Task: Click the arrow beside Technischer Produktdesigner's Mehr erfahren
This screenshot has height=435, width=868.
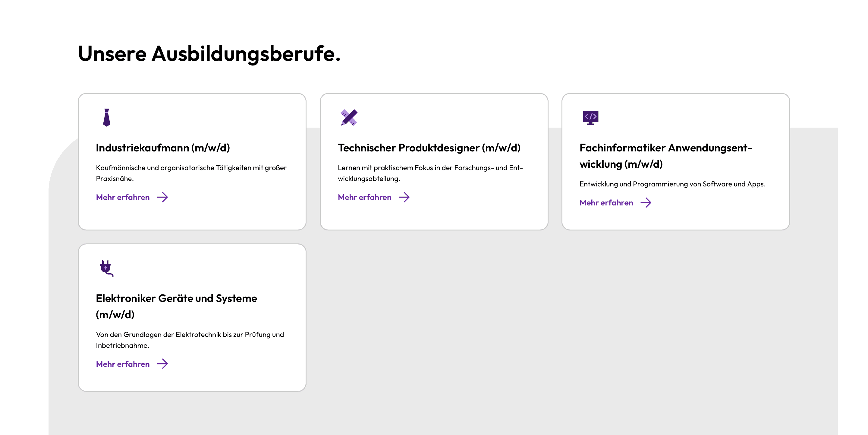Action: [x=405, y=197]
